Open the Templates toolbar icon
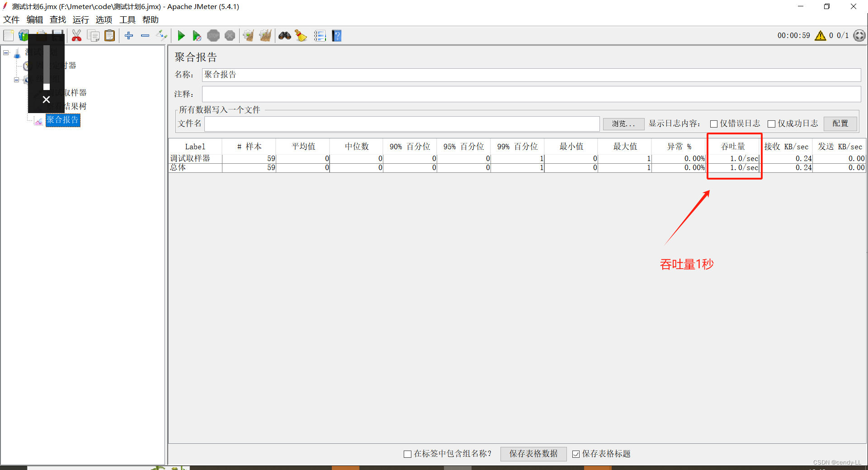868x470 pixels. (x=24, y=35)
